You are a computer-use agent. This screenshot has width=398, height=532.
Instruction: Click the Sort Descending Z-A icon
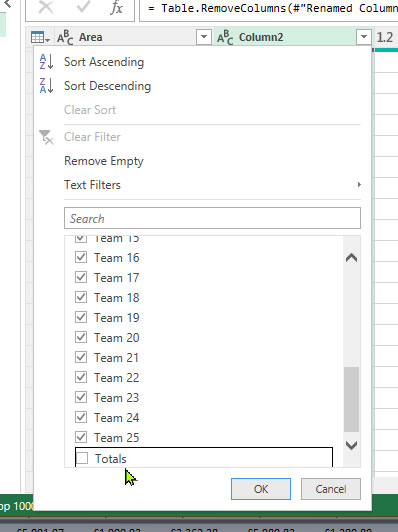(x=46, y=86)
